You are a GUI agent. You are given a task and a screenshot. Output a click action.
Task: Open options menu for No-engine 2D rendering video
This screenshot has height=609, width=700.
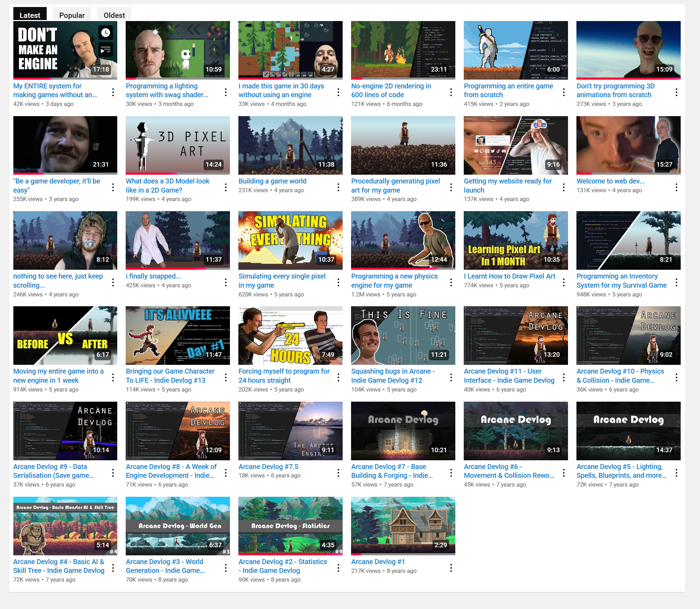[x=451, y=92]
